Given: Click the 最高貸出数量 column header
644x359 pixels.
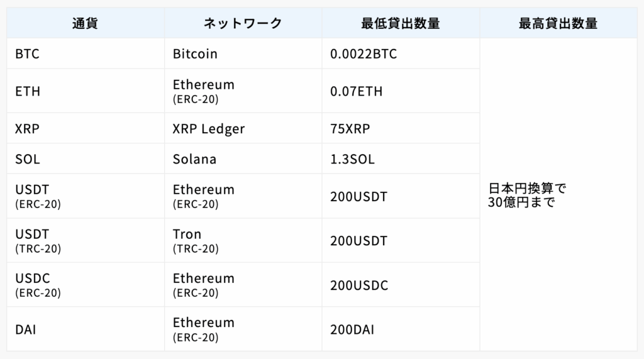Looking at the screenshot, I should (558, 24).
